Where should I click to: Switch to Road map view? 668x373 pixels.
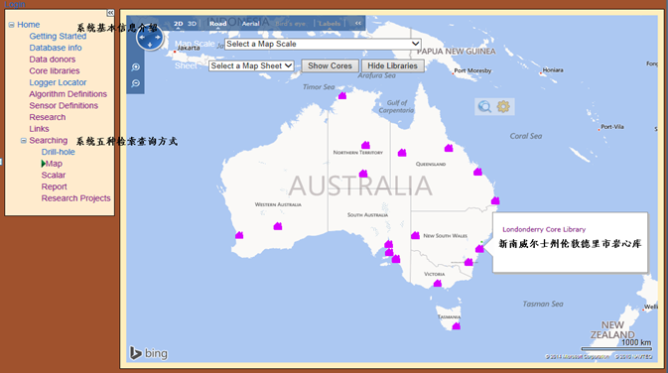coord(218,24)
